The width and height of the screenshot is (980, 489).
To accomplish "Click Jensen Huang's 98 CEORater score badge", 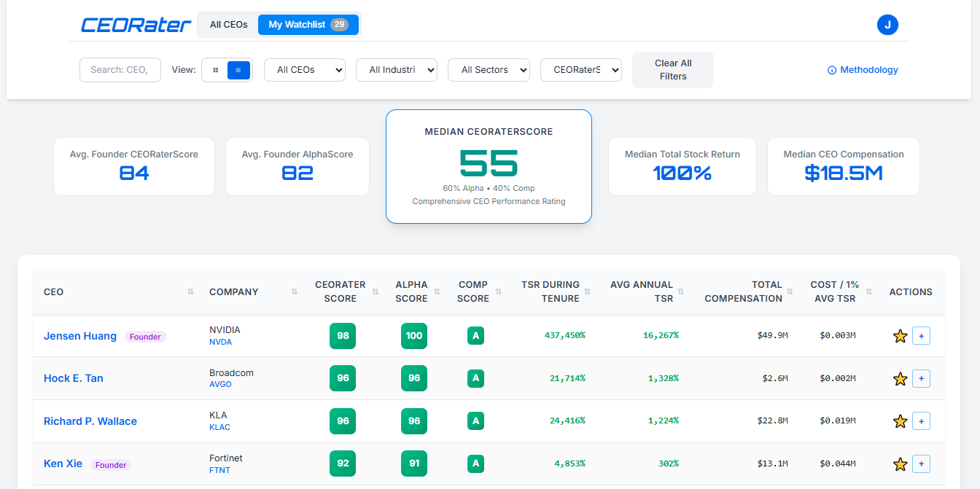I will tap(343, 336).
